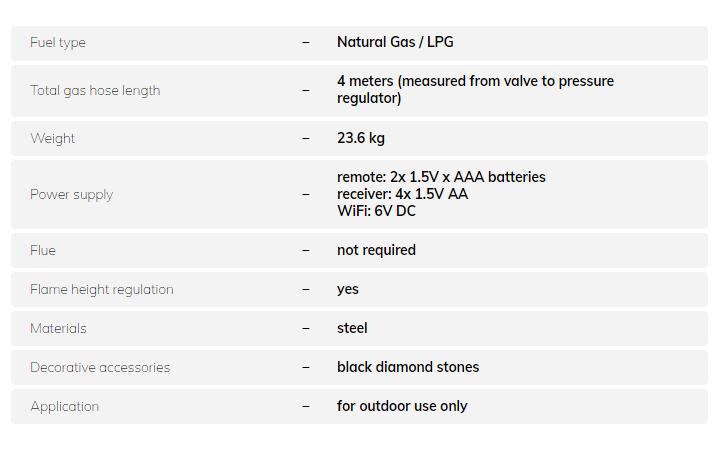719x450 pixels.
Task: Click the "Total gas hose length" label
Action: tap(95, 90)
